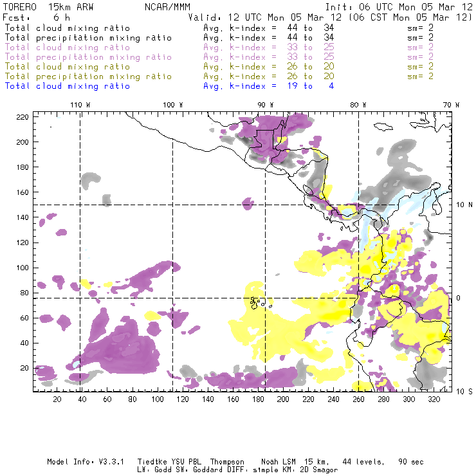The width and height of the screenshot is (476, 476).
Task: Click the "Model Info: V3.3.1" footer text
Action: pos(86,462)
